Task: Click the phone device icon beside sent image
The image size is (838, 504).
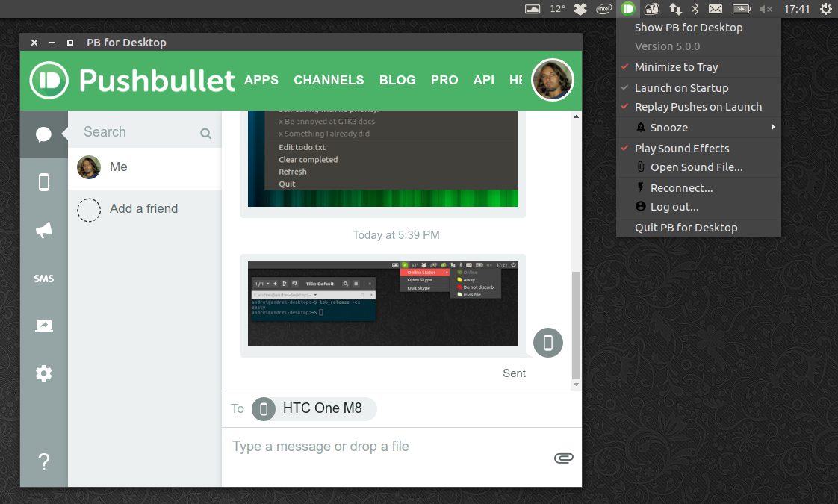Action: tap(547, 343)
